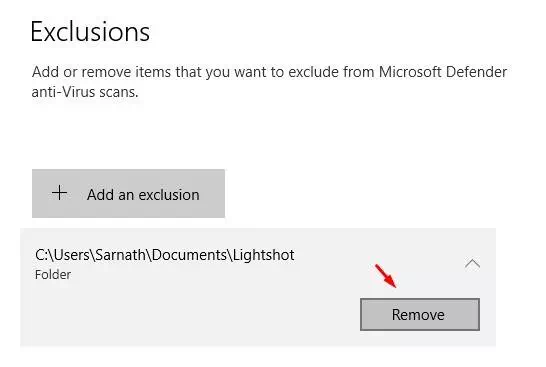This screenshot has width=546, height=367.
Task: Click the word Remove on the gray button
Action: click(x=418, y=315)
